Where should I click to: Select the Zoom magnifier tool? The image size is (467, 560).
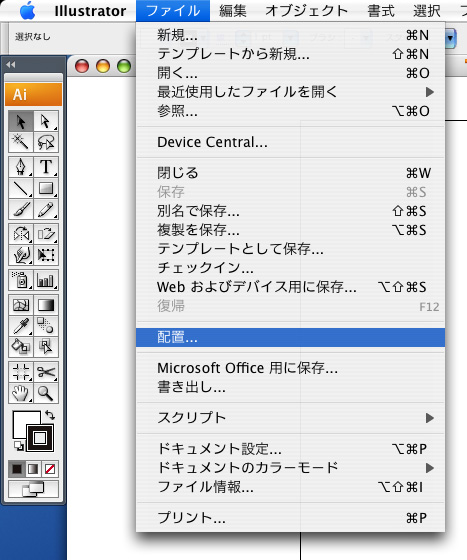click(46, 393)
